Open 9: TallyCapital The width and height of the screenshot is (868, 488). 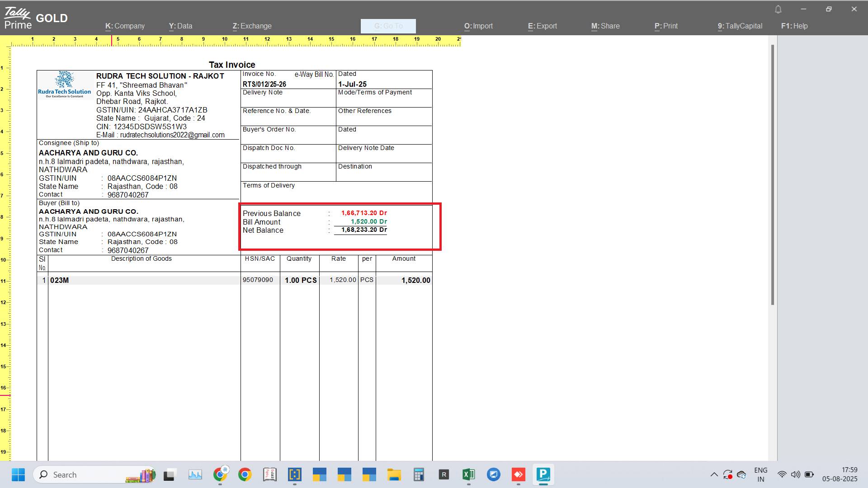point(740,26)
